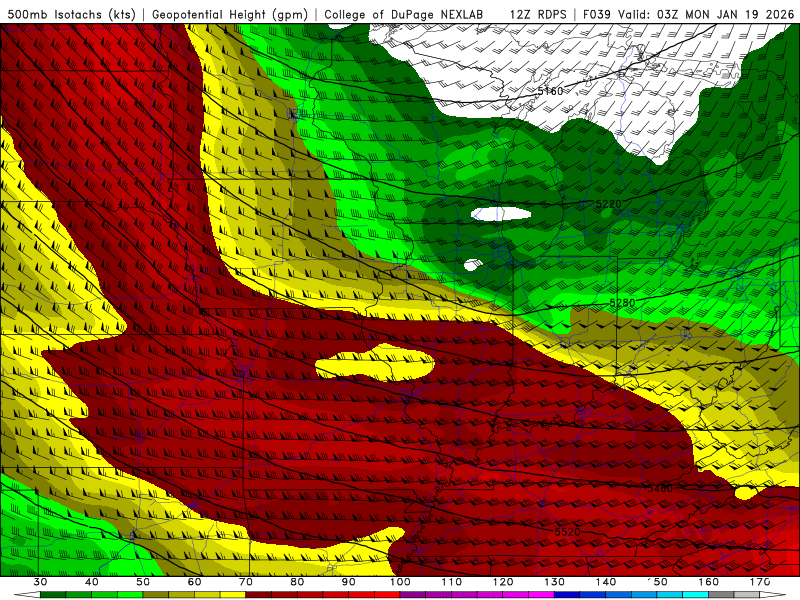This screenshot has width=800, height=600.
Task: Click the 5460 height contour label
Action: coord(660,489)
